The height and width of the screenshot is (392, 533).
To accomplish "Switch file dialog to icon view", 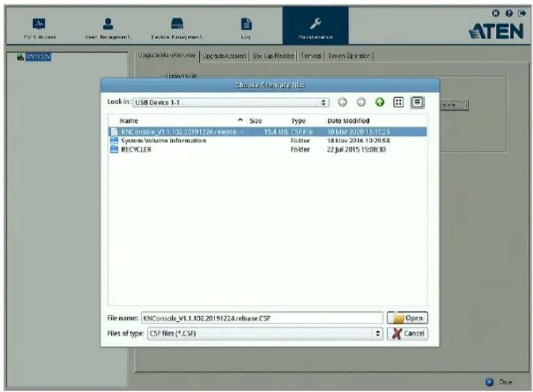I will [x=398, y=102].
